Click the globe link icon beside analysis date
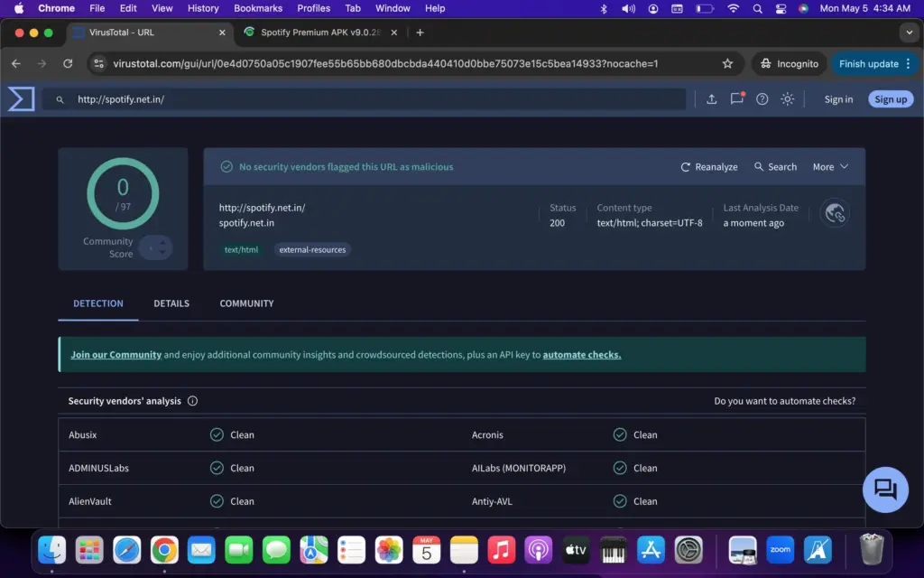The image size is (924, 578). 835,213
